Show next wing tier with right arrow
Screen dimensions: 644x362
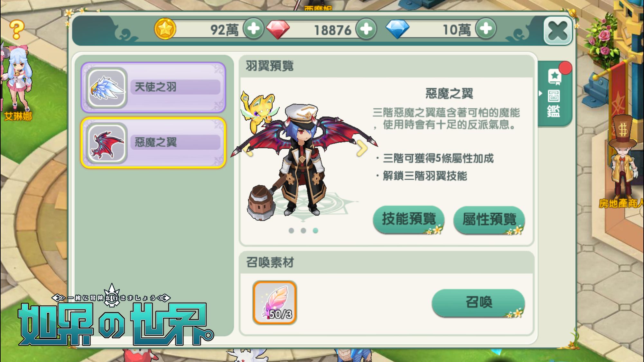click(x=362, y=148)
